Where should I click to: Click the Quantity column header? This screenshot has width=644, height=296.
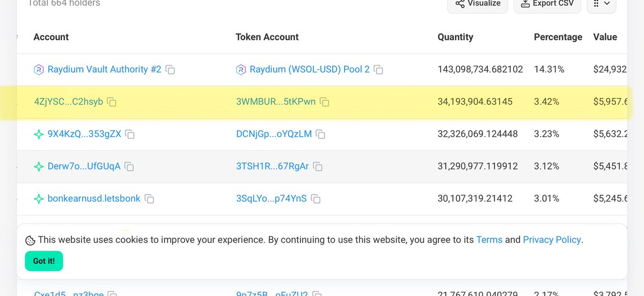[x=456, y=37]
